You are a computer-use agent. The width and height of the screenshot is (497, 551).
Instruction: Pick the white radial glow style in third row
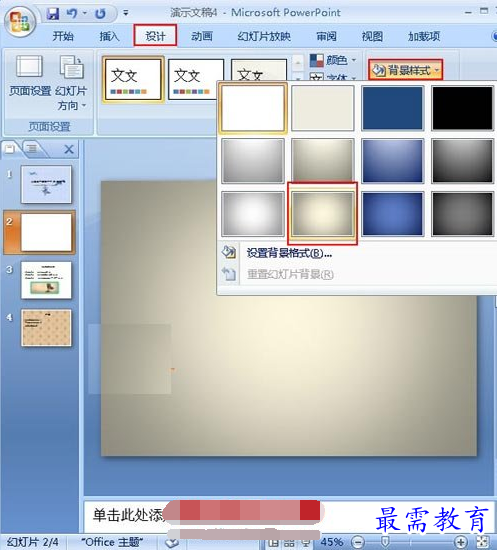(x=252, y=214)
